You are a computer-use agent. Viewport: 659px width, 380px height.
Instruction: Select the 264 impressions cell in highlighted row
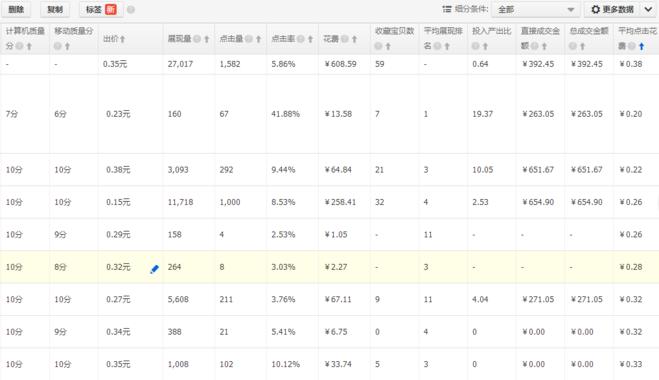pos(174,267)
